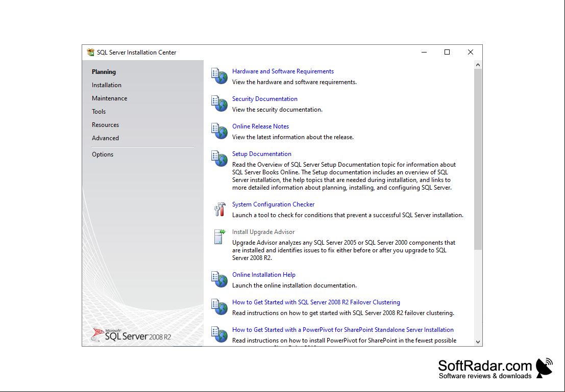Click the scrollbar up arrow
565x392 pixels.
[x=478, y=65]
